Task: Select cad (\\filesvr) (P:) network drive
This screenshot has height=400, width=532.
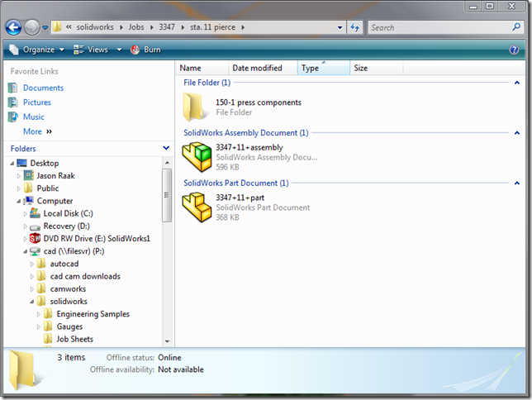Action: pyautogui.click(x=74, y=251)
